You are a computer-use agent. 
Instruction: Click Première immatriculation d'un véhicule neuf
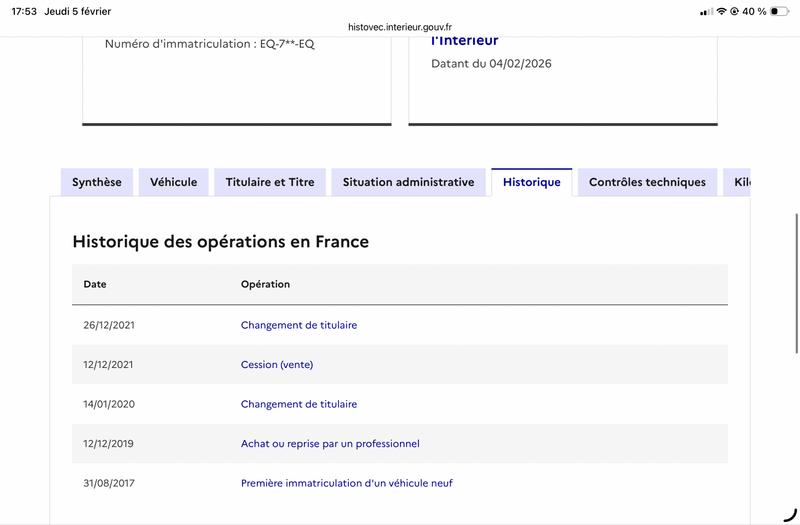(347, 483)
